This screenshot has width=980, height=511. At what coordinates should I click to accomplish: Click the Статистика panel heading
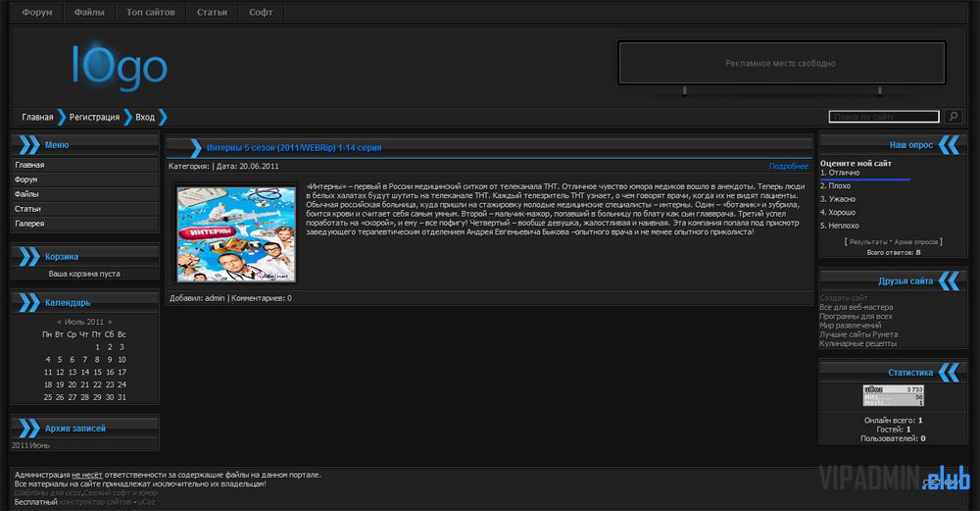[x=910, y=373]
